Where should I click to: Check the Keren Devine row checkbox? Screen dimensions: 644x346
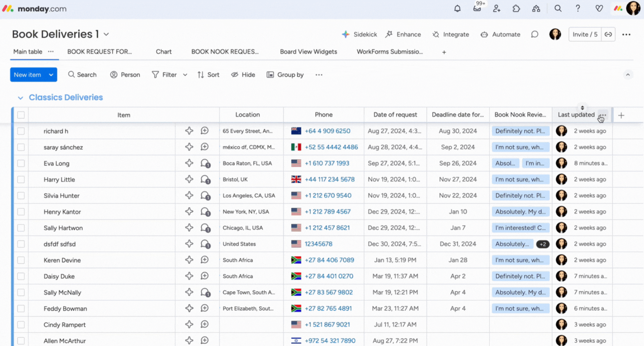21,260
